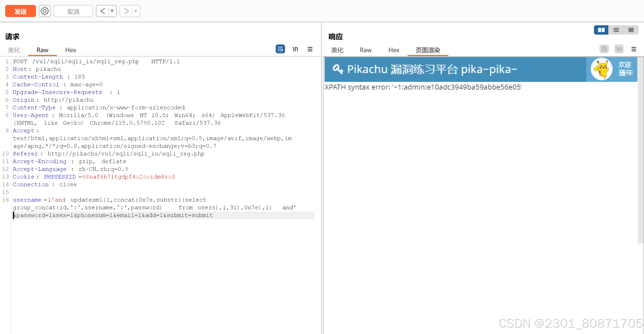The image size is (644, 334).
Task: Expand the back history dropdown arrow
Action: pos(112,11)
